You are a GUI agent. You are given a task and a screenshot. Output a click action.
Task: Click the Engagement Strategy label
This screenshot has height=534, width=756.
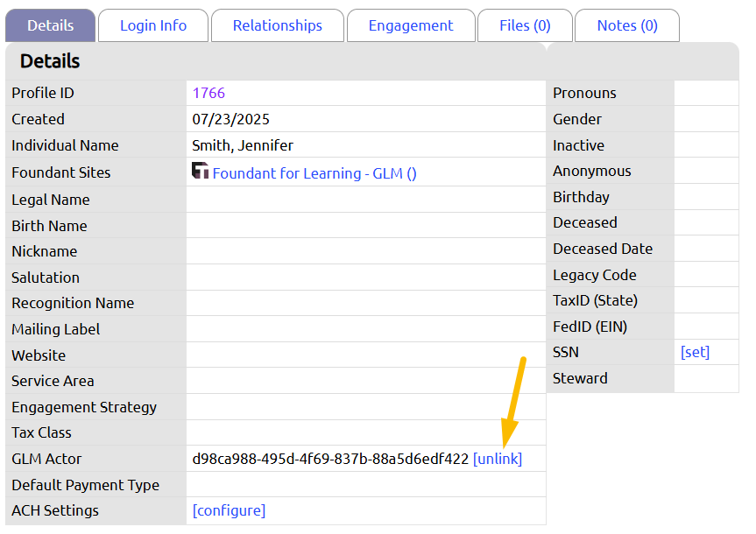point(84,407)
